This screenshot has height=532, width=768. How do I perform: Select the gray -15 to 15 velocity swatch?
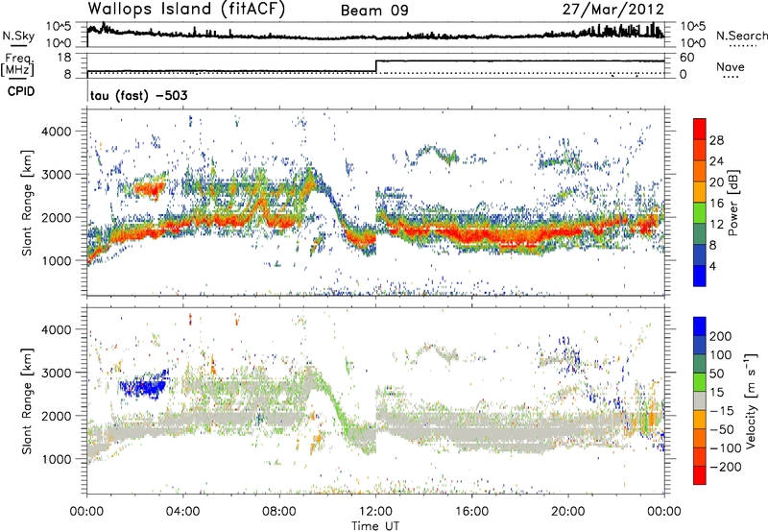pos(700,401)
